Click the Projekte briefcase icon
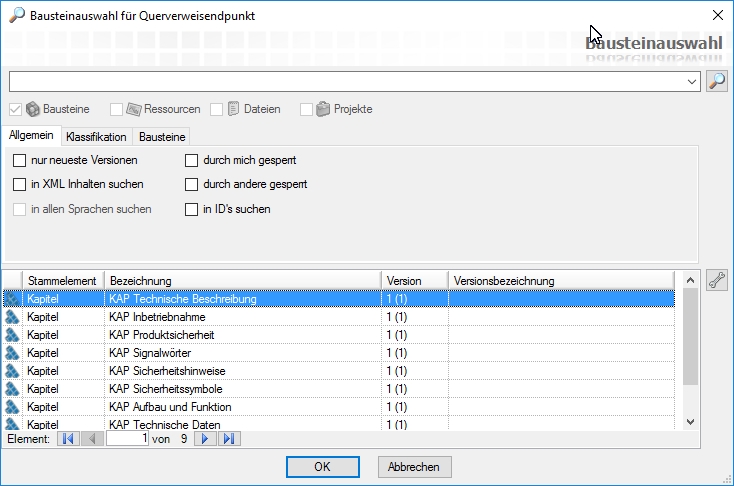Viewport: 734px width, 486px height. pyautogui.click(x=323, y=109)
